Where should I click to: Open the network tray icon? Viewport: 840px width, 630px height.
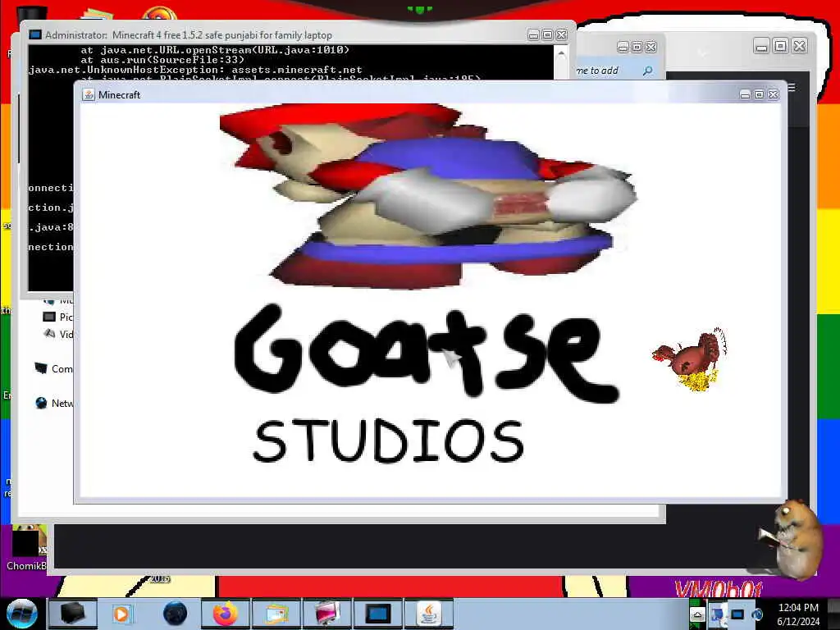click(717, 615)
